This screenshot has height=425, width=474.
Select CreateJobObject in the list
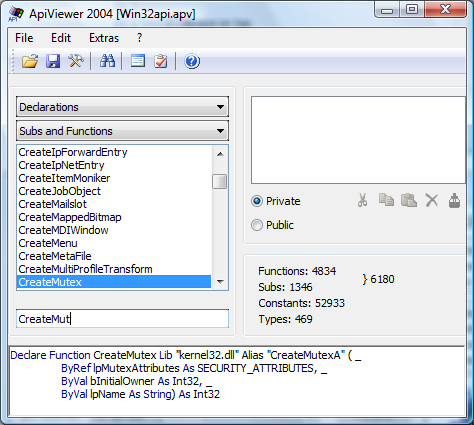[x=114, y=191]
